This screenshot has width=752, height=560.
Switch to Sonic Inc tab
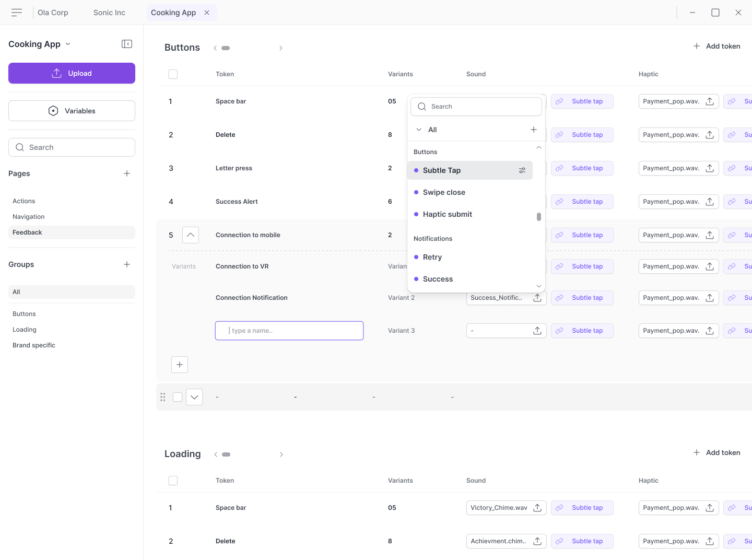pyautogui.click(x=109, y=13)
